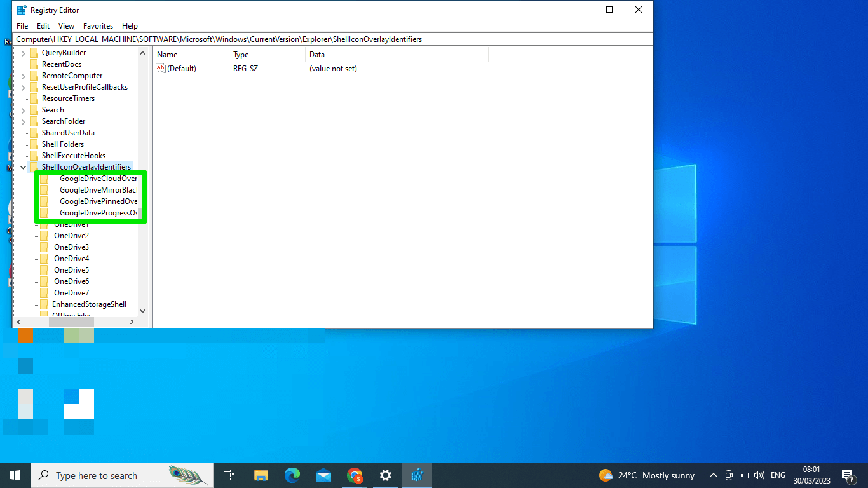The height and width of the screenshot is (488, 868).
Task: Open the Mail app from taskbar
Action: click(323, 475)
